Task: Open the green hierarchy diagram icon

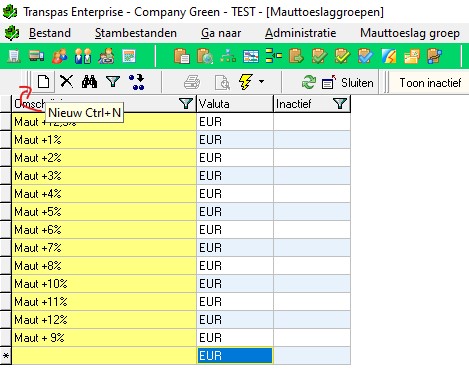Action: click(x=228, y=56)
